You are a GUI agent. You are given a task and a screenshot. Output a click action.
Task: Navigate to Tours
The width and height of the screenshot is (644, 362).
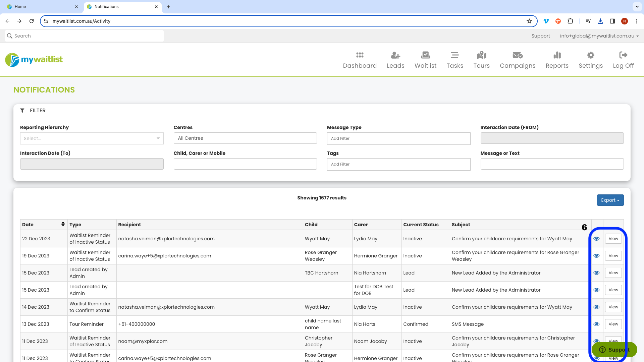coord(481,60)
